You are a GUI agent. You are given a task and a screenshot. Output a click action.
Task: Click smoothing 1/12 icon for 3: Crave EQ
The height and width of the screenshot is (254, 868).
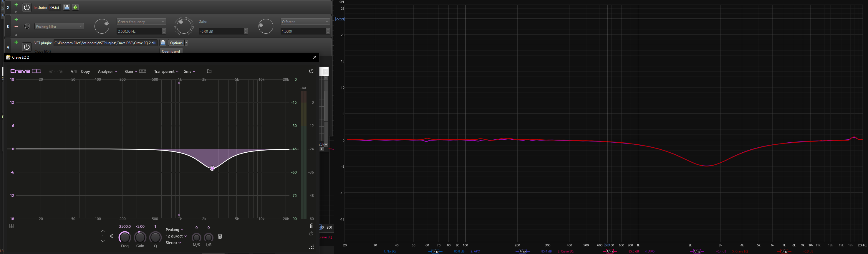click(610, 251)
